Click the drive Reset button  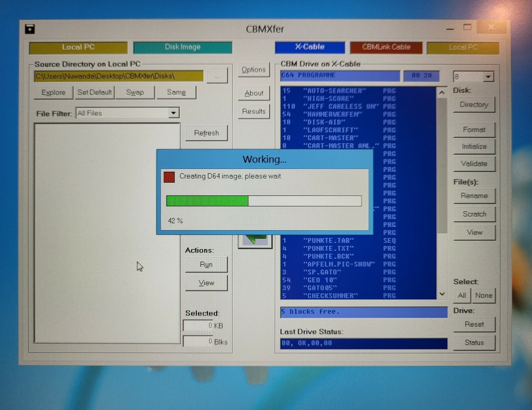coord(474,324)
